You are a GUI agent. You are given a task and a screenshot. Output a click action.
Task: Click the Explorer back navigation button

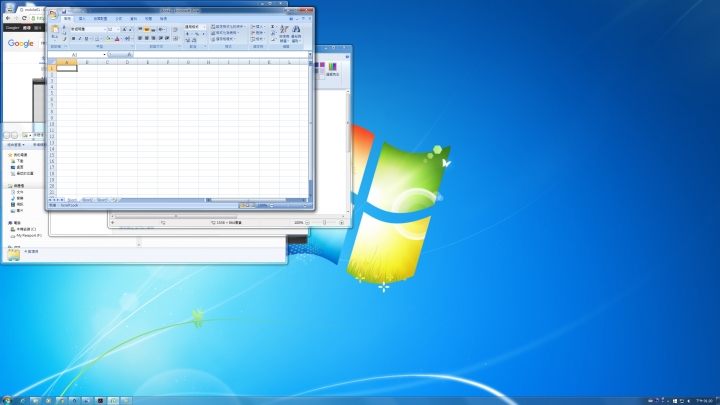point(6,135)
